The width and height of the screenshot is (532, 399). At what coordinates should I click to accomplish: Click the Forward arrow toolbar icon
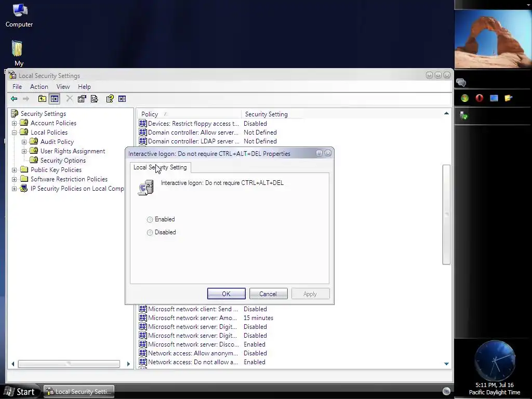26,99
